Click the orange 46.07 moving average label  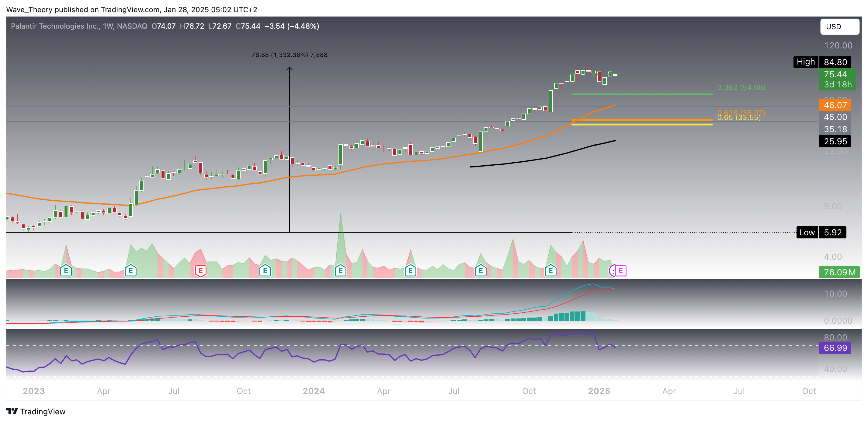(x=835, y=105)
